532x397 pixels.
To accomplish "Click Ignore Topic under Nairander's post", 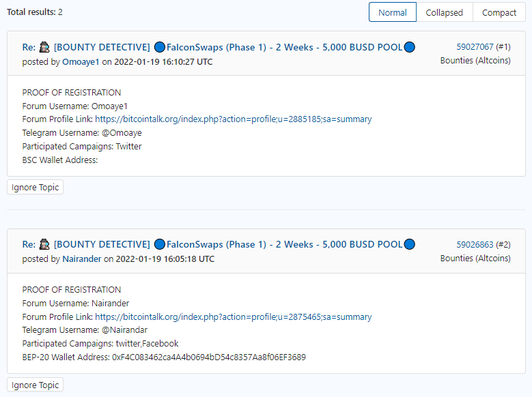I will pyautogui.click(x=36, y=385).
